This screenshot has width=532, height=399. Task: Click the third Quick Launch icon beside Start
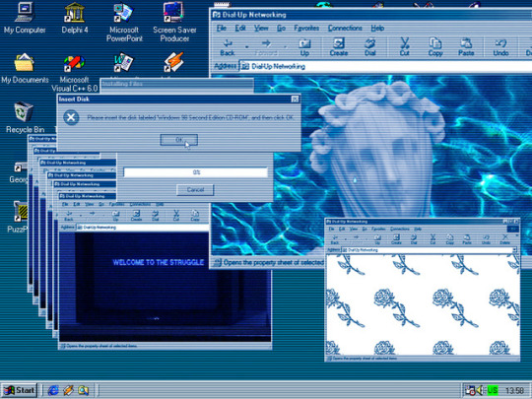click(83, 390)
